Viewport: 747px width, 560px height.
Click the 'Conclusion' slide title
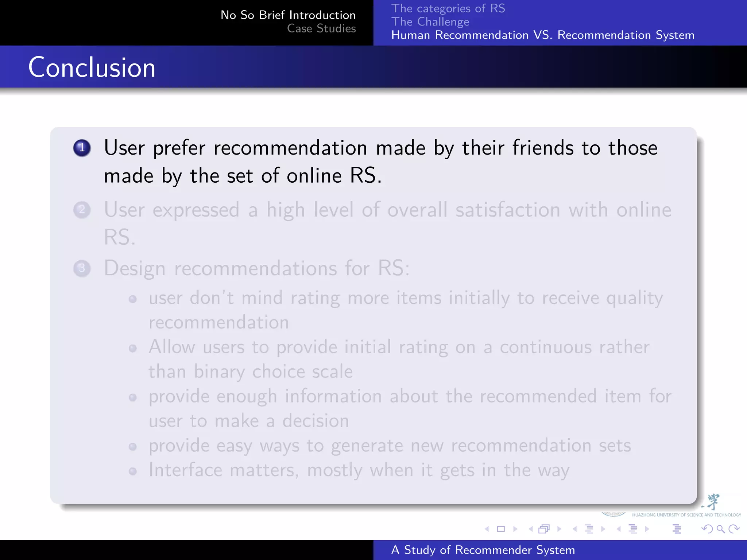coord(92,67)
